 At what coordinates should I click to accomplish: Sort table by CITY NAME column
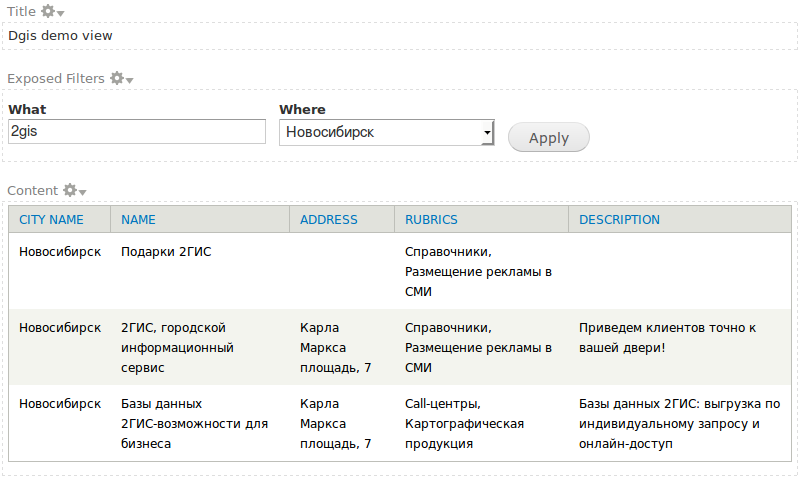tap(51, 220)
